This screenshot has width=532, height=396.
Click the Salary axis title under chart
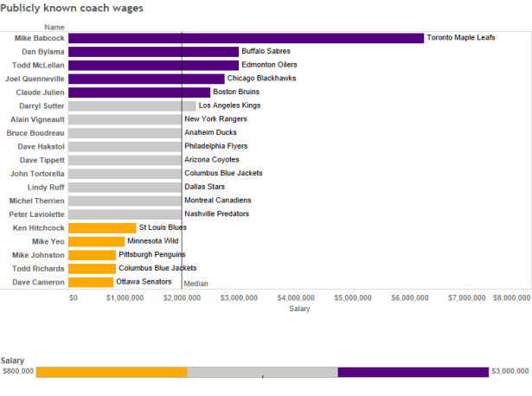[x=299, y=309]
